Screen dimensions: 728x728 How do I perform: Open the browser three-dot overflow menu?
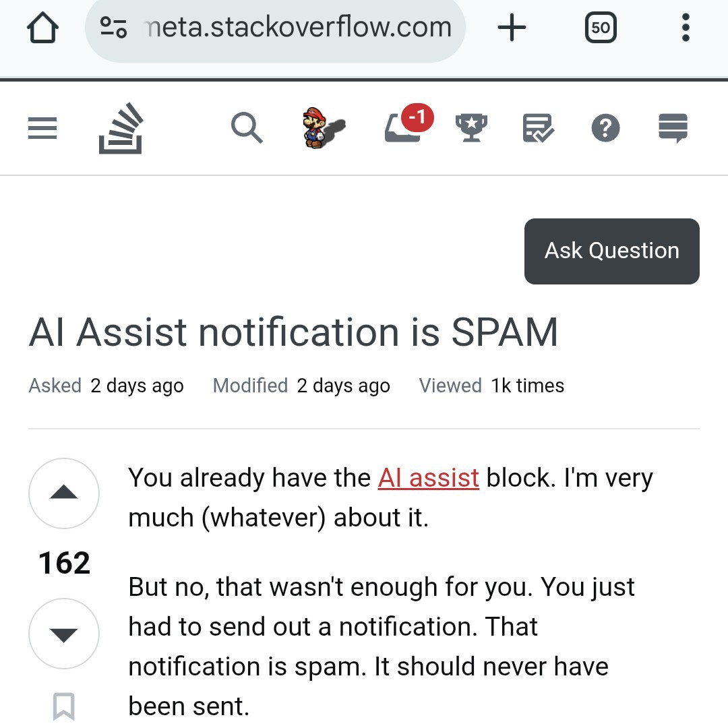click(686, 28)
